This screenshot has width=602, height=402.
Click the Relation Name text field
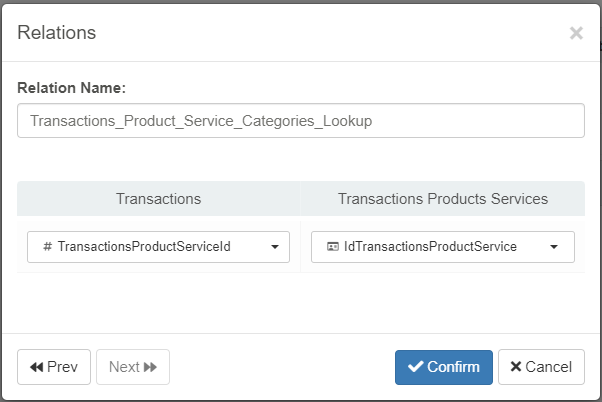click(300, 121)
